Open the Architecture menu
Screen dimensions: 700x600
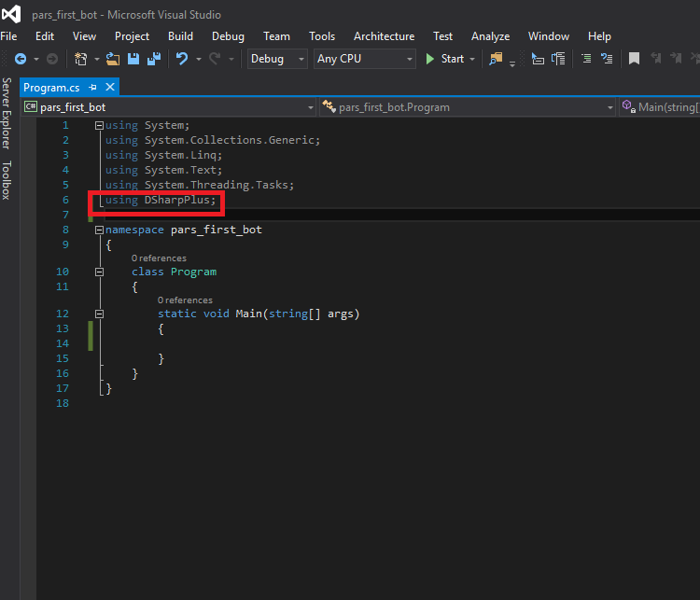[384, 36]
